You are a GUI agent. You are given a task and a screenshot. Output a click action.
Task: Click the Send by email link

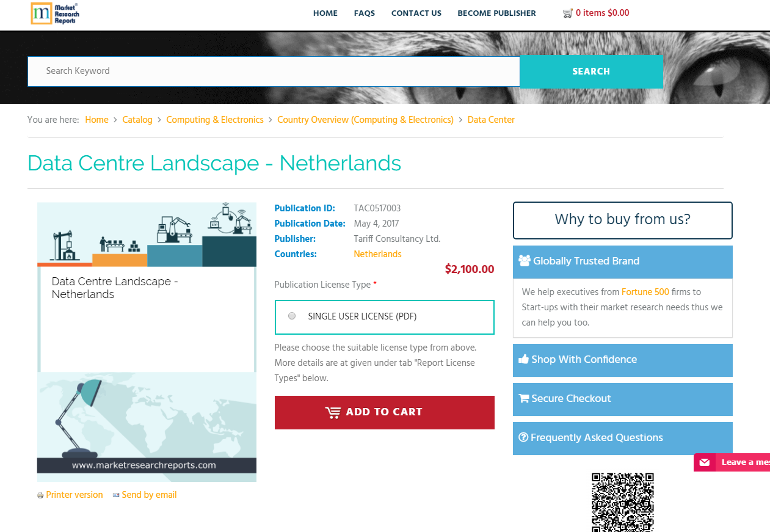(x=149, y=495)
